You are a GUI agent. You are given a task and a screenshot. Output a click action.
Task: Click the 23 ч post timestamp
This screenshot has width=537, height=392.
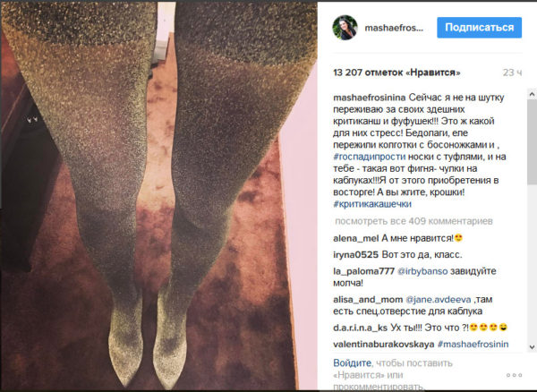point(512,72)
